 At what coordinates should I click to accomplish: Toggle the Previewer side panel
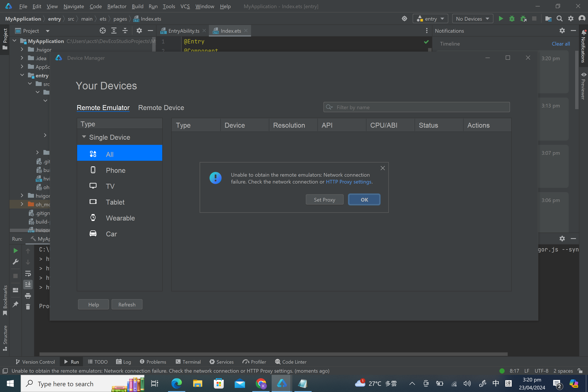coord(583,86)
